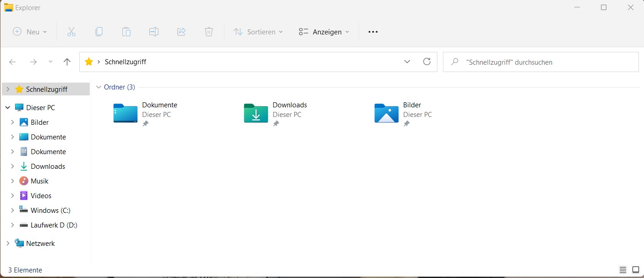Click the up-arrow navigation icon

(x=67, y=61)
